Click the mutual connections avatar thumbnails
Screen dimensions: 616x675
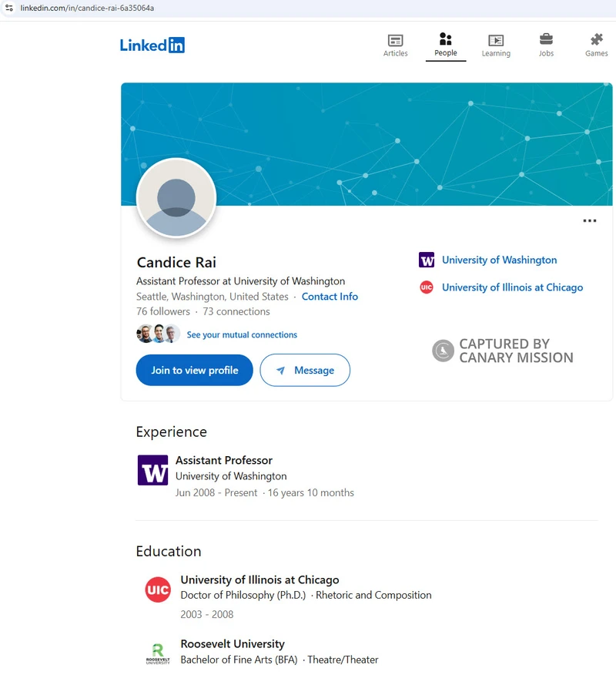tap(159, 334)
